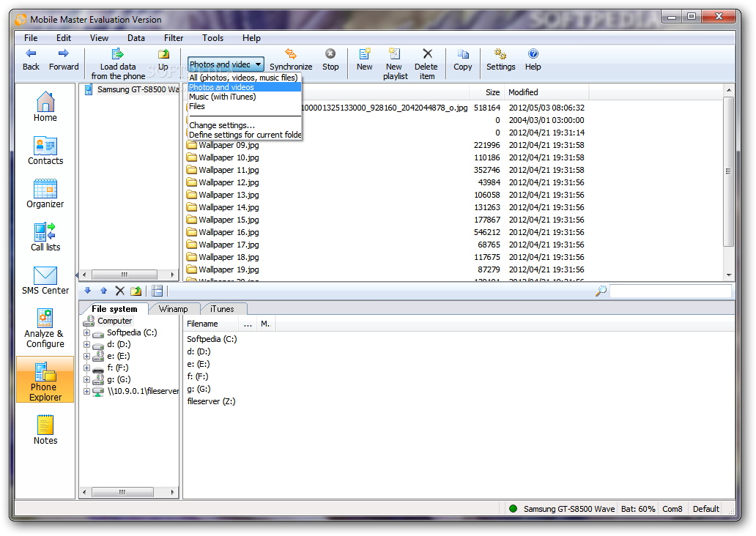
Task: Choose Music (with iTunes) option
Action: 244,97
